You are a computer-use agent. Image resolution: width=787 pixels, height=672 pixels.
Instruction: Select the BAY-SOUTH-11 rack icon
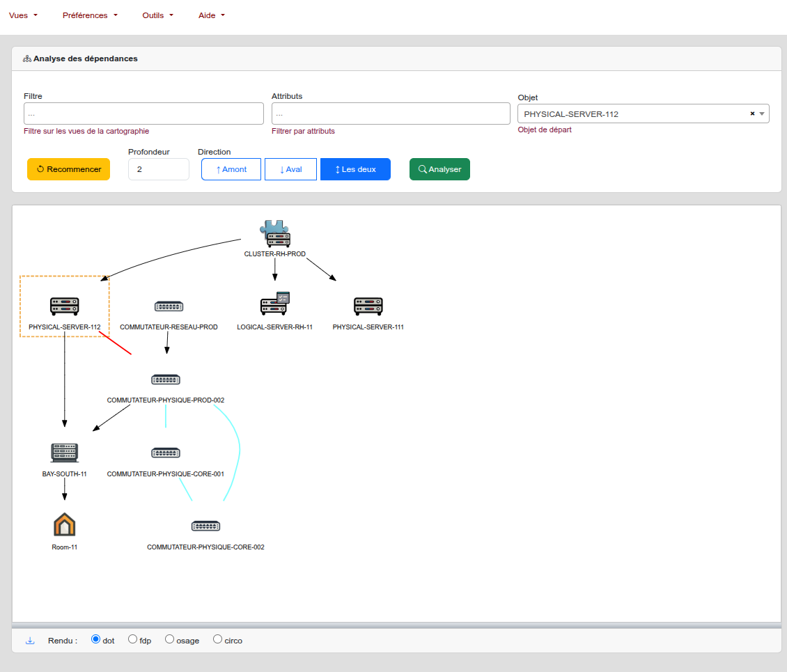65,453
